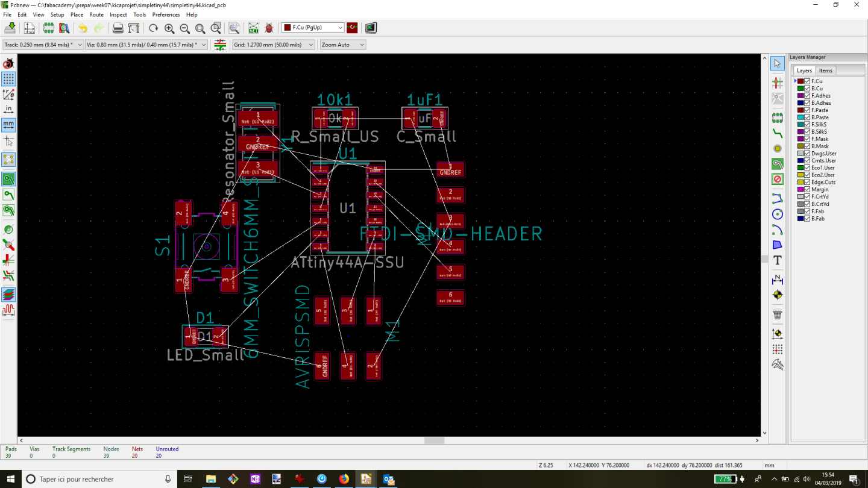Choose the Add footprints tool
The width and height of the screenshot is (868, 488).
tap(778, 117)
